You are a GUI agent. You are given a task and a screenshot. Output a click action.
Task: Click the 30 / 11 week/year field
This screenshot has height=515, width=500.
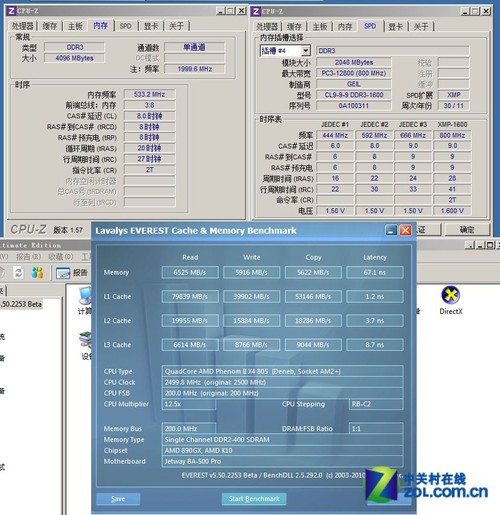454,106
